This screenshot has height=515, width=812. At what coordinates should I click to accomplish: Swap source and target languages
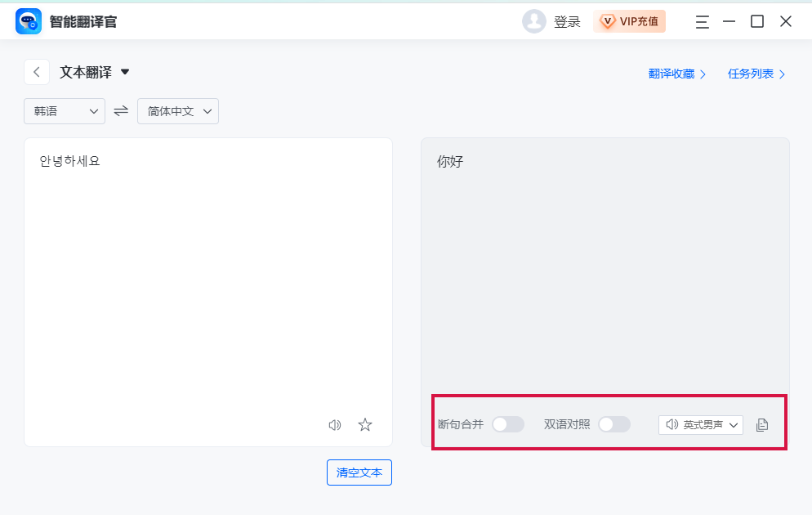[x=121, y=111]
